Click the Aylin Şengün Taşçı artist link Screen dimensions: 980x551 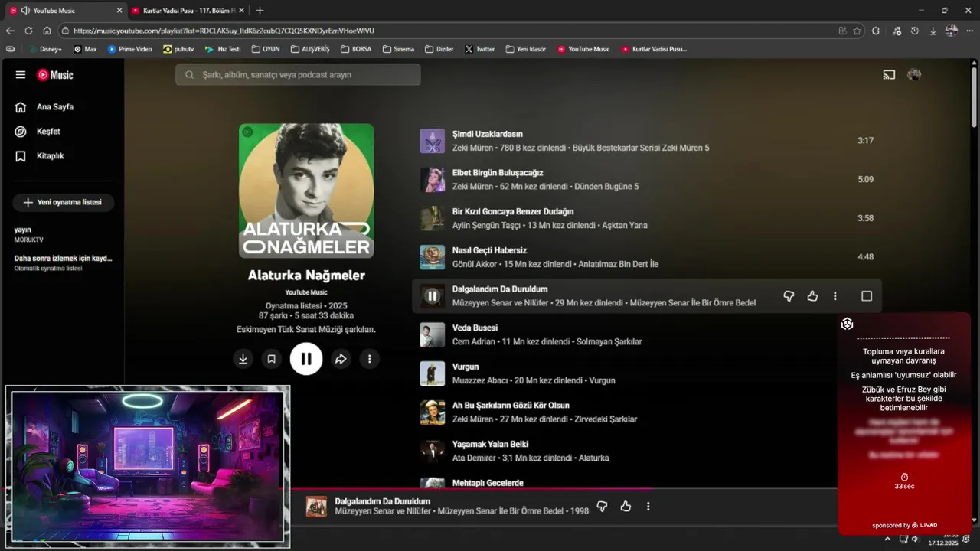tap(486, 226)
